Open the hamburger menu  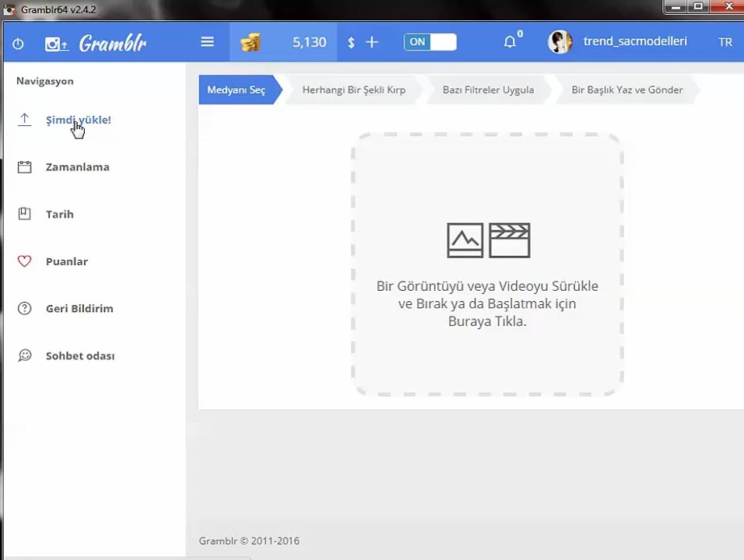click(x=207, y=42)
